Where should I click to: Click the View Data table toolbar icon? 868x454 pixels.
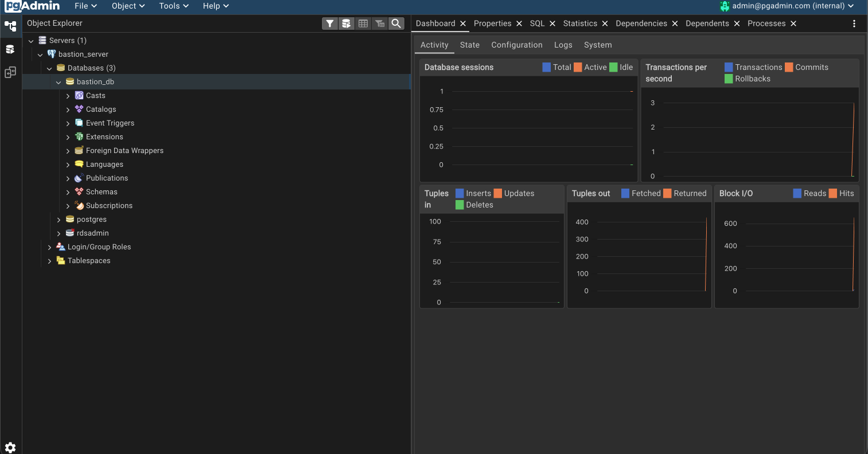pos(363,24)
